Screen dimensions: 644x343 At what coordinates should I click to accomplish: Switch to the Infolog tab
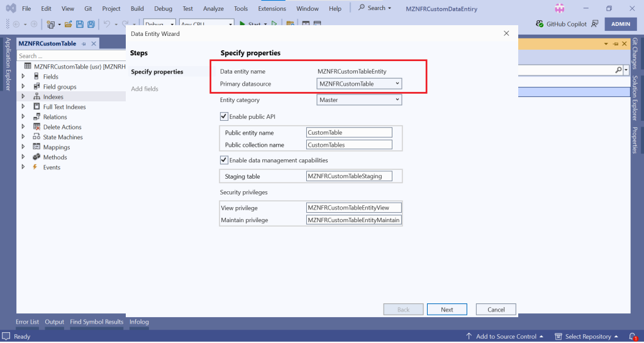click(139, 322)
